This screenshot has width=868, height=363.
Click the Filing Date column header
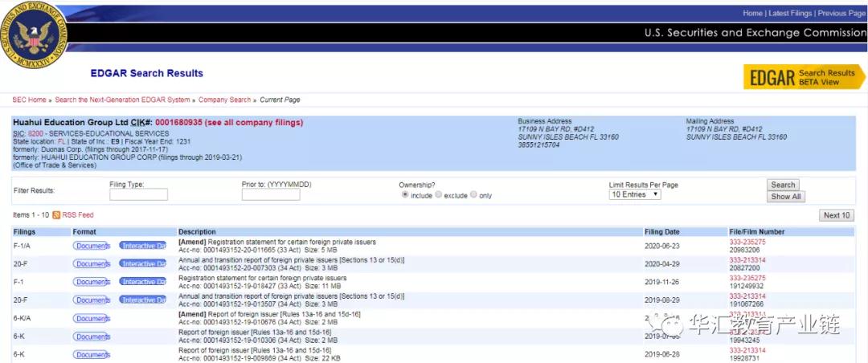[661, 232]
